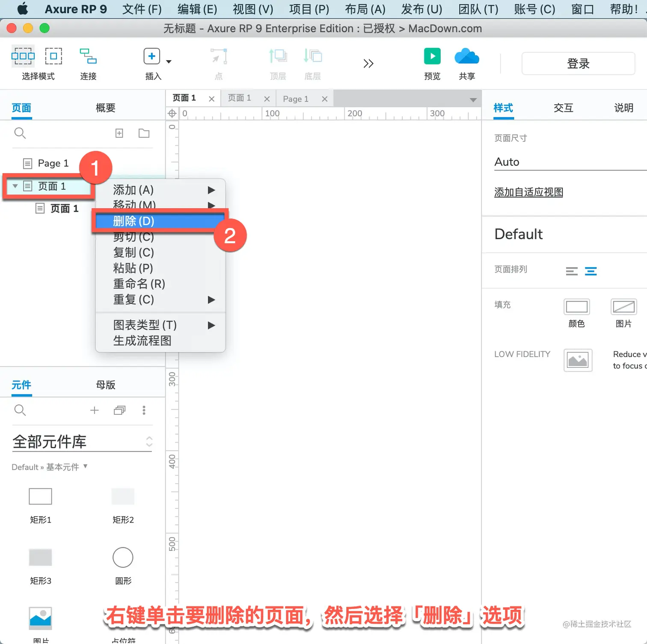Select the child 页面 1 tree item
This screenshot has height=644, width=647.
(64, 208)
